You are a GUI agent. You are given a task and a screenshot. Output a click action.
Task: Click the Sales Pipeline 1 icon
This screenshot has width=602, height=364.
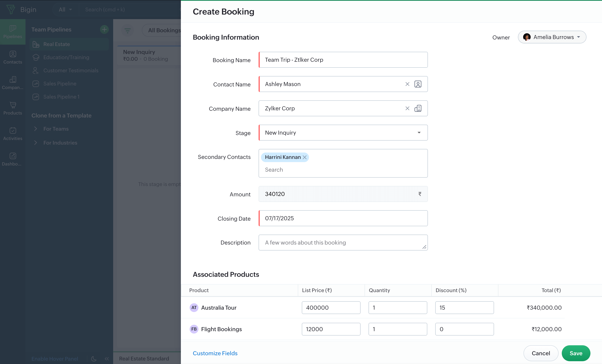tap(36, 97)
